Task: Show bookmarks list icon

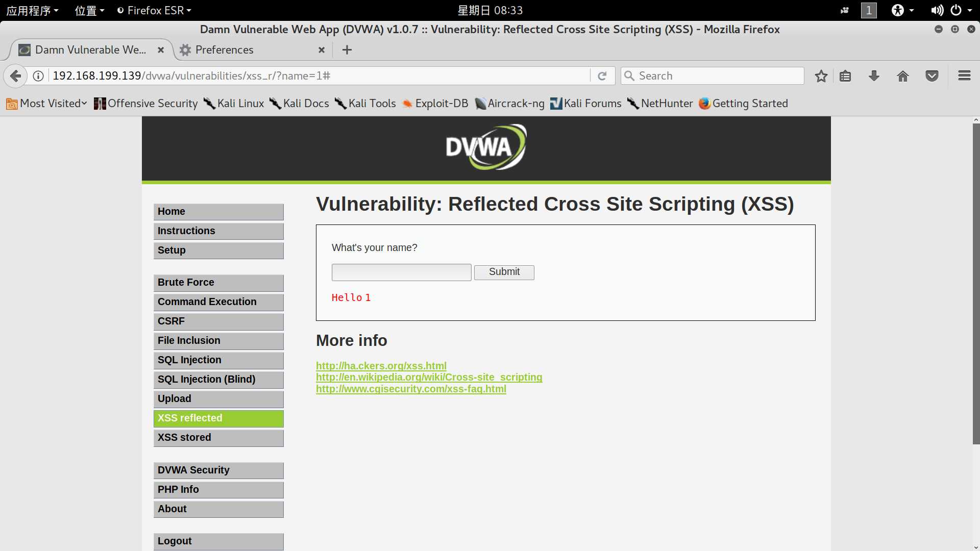Action: pyautogui.click(x=845, y=76)
